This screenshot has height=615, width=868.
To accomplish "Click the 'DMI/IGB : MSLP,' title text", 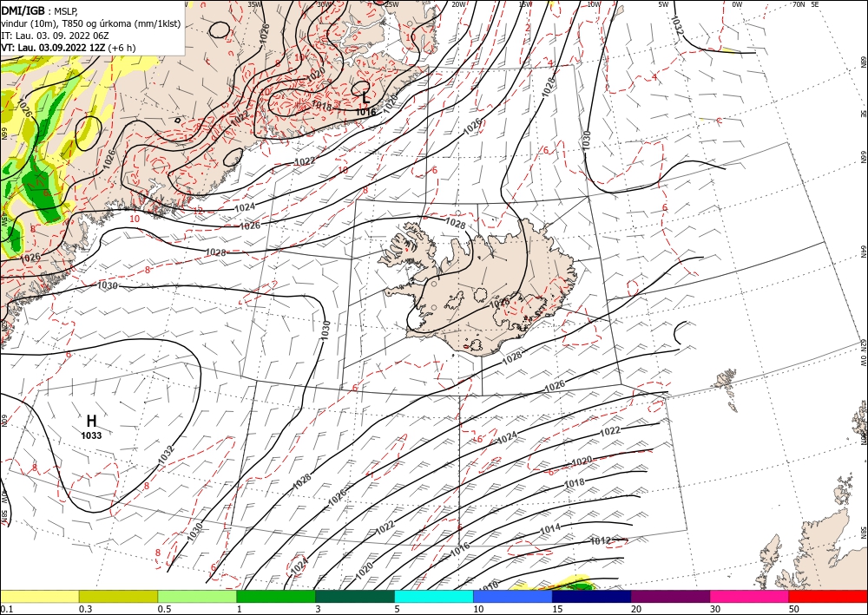I will pos(40,10).
